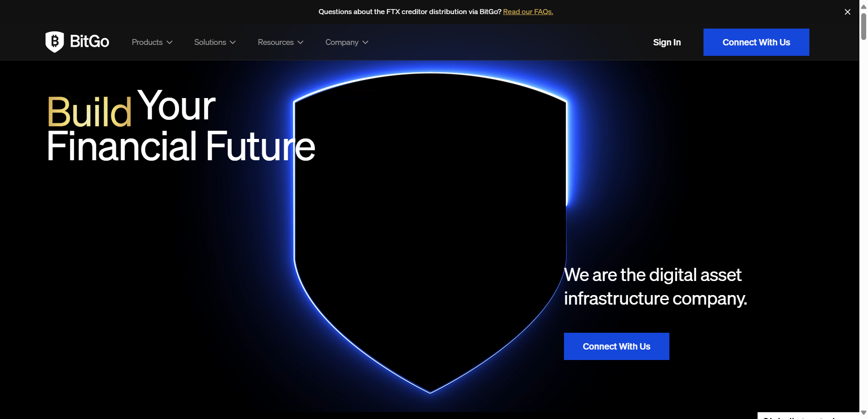Open the Resources navigation menu

point(275,42)
